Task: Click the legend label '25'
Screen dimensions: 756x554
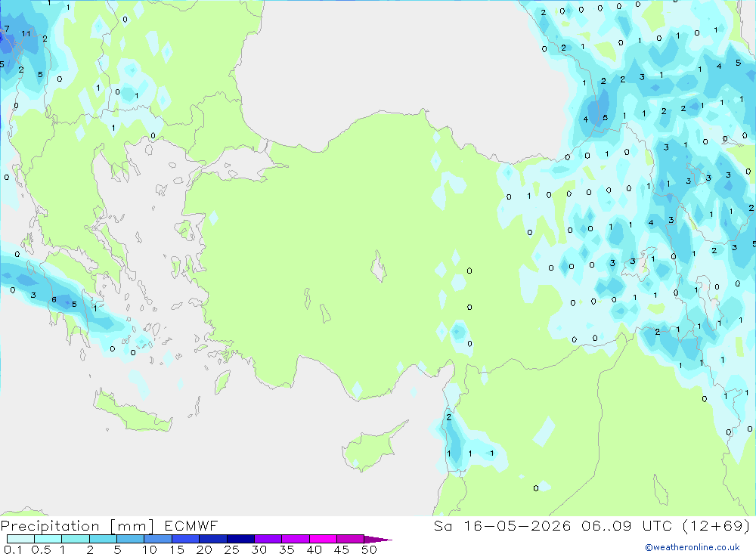Action: click(x=231, y=549)
